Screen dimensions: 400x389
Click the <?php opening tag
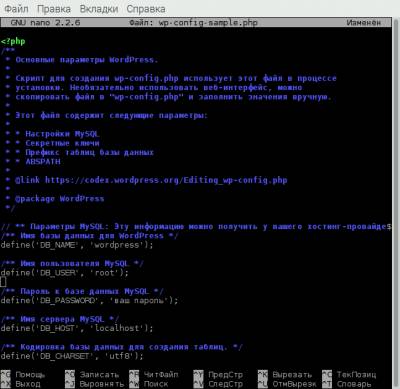coord(13,41)
